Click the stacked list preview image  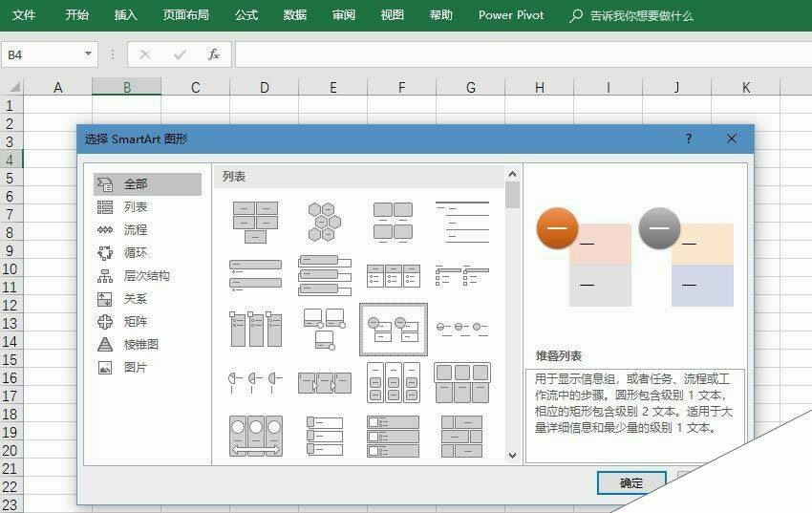(x=635, y=257)
